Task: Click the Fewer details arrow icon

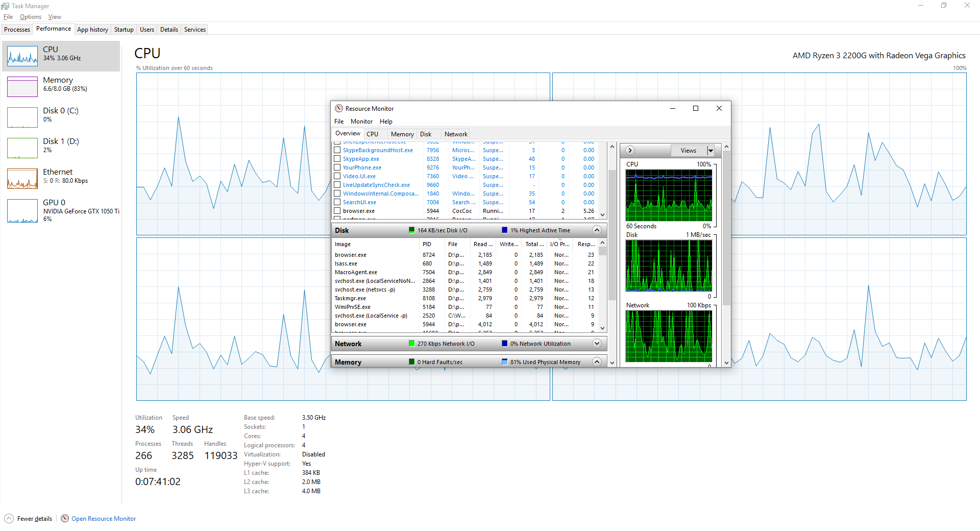Action: 9,518
